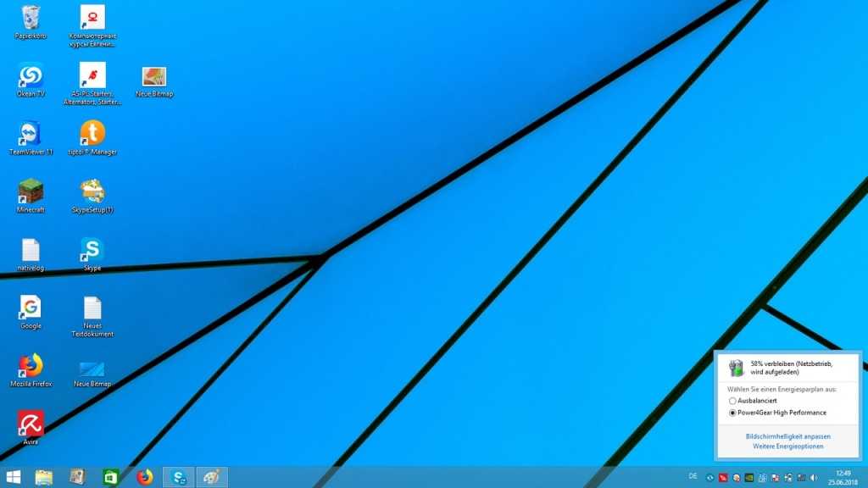Open File Explorer from the taskbar
868x488 pixels.
point(44,477)
